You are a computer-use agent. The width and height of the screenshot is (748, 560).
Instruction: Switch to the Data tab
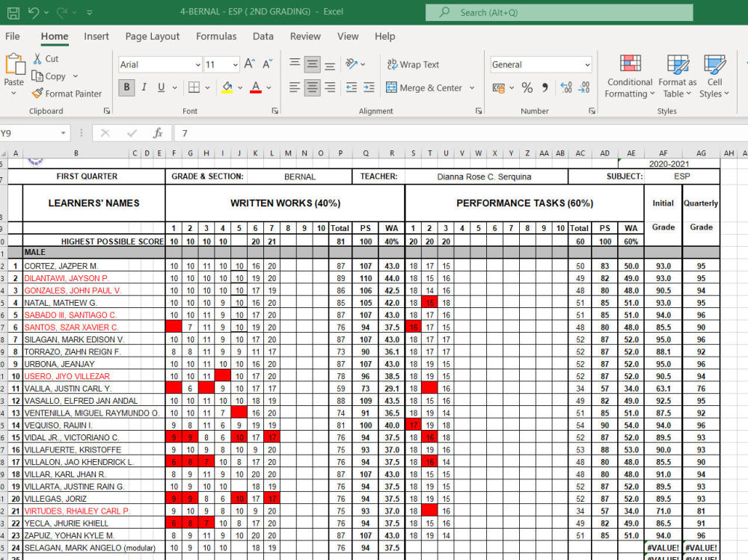263,36
